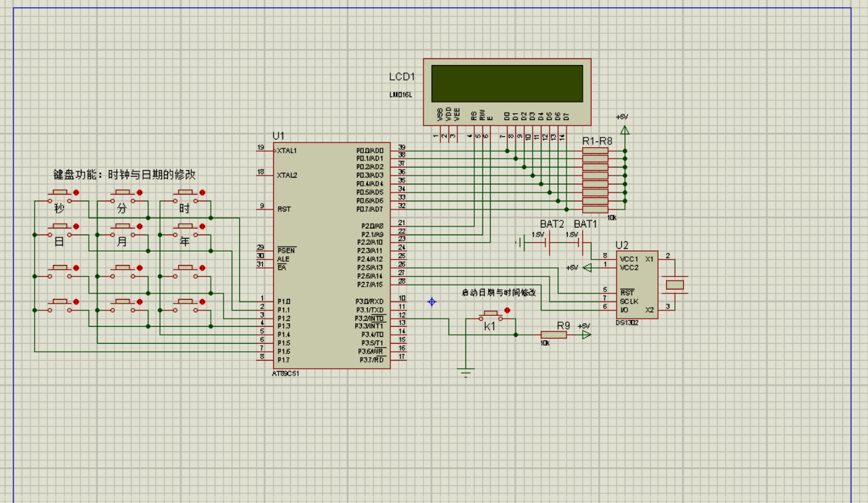Click the BAT2 label text

pos(552,224)
